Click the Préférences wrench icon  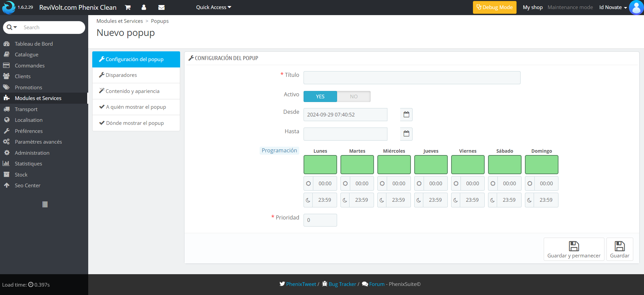[x=6, y=131]
